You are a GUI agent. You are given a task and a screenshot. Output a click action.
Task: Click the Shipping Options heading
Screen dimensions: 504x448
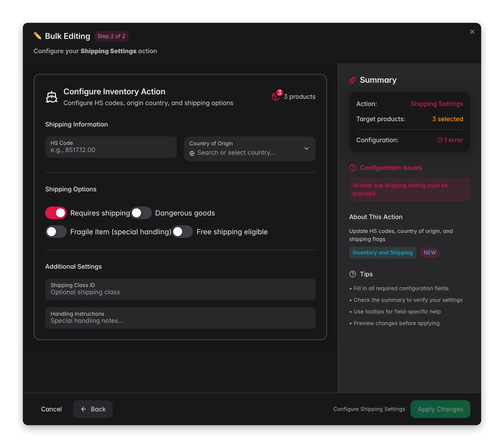[71, 189]
